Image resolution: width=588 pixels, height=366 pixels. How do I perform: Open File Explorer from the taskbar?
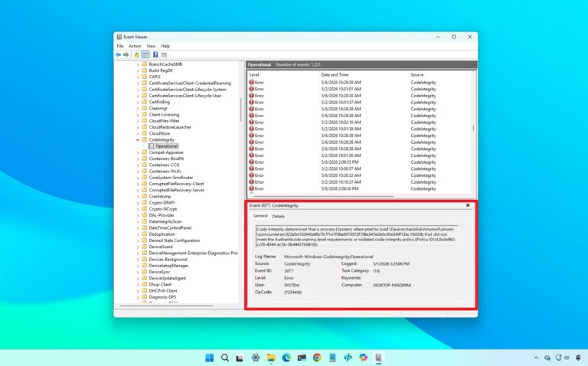click(x=271, y=358)
